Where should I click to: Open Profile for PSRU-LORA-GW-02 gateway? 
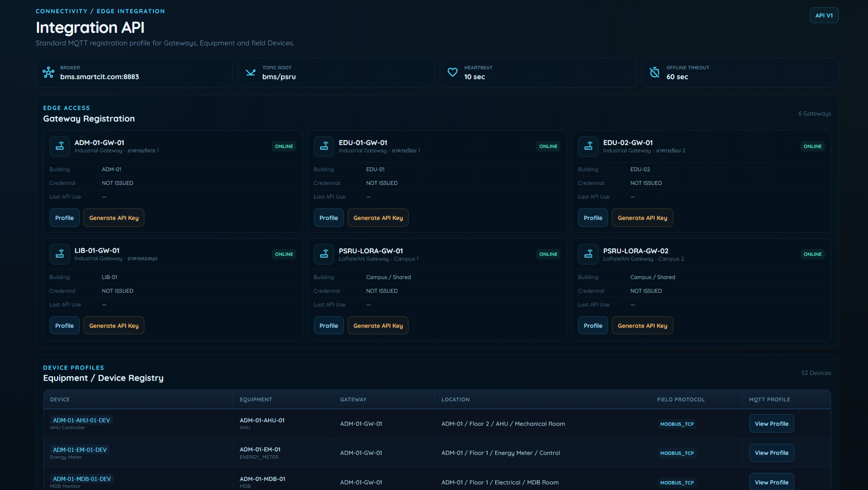(593, 326)
